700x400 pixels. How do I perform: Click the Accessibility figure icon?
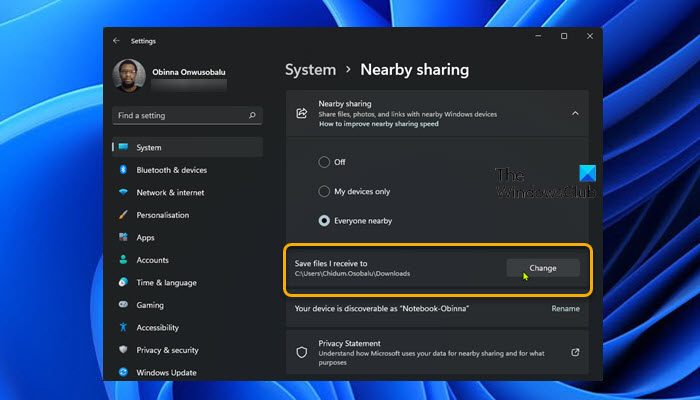123,327
